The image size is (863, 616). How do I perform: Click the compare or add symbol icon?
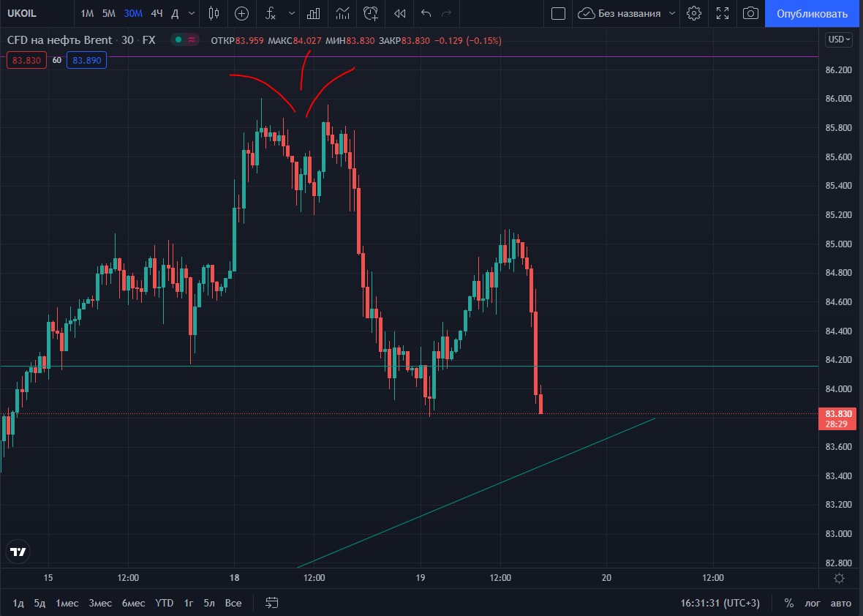point(241,13)
